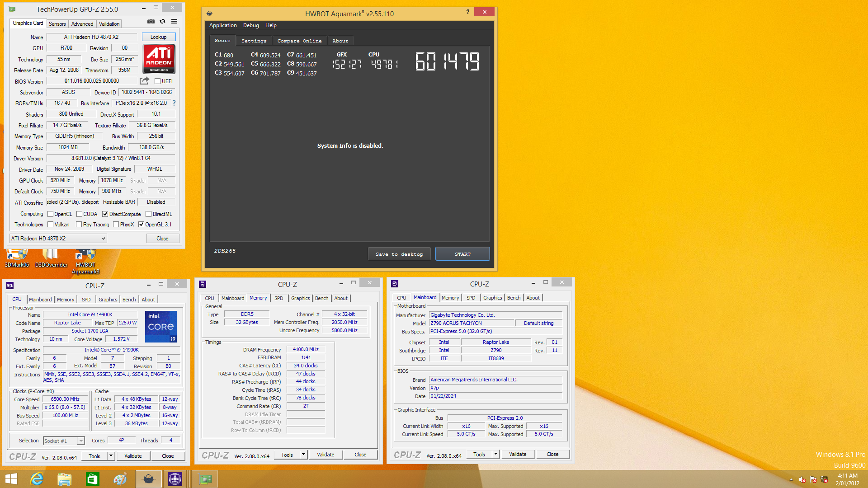Toggle the DirectML checkbox

click(x=148, y=214)
